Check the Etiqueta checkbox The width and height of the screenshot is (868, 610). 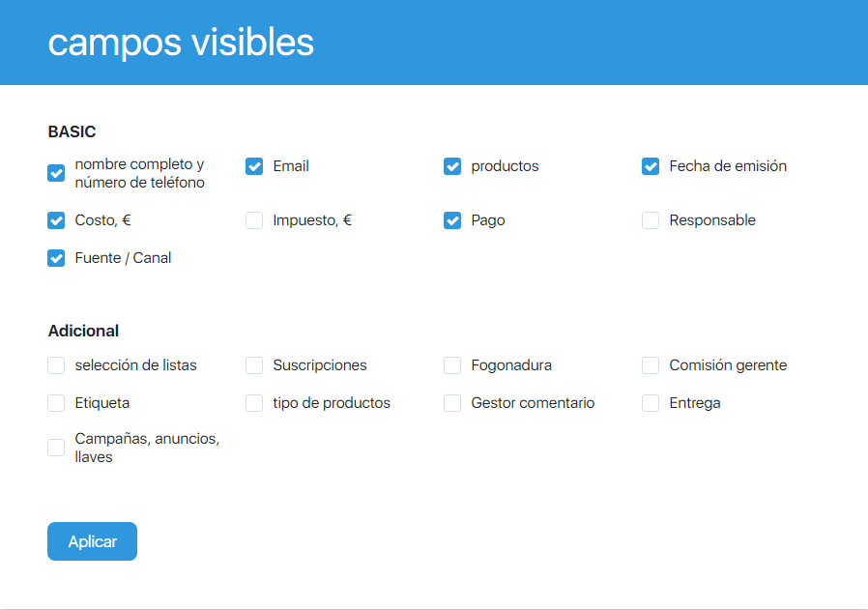click(x=56, y=403)
